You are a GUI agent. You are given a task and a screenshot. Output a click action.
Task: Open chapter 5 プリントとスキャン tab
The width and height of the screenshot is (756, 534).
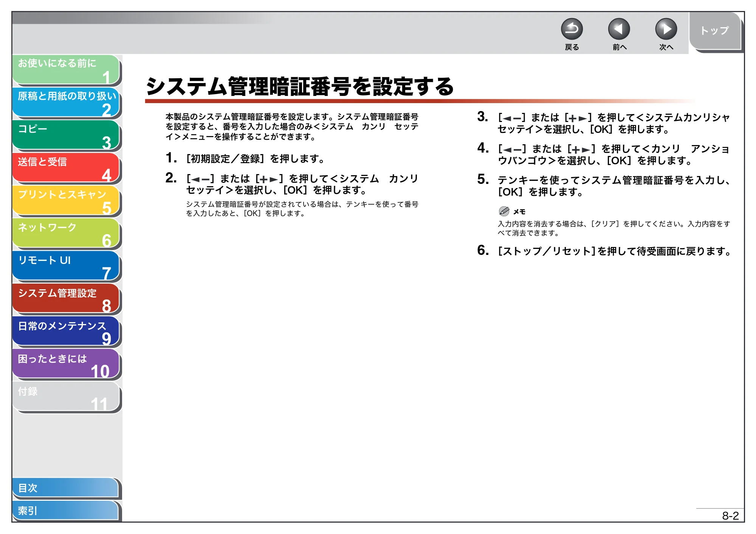(66, 201)
